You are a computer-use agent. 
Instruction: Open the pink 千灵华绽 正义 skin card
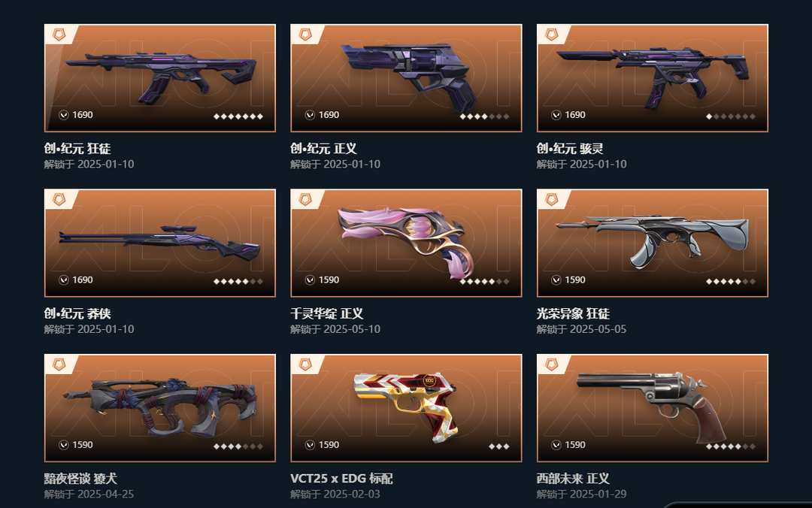point(406,243)
